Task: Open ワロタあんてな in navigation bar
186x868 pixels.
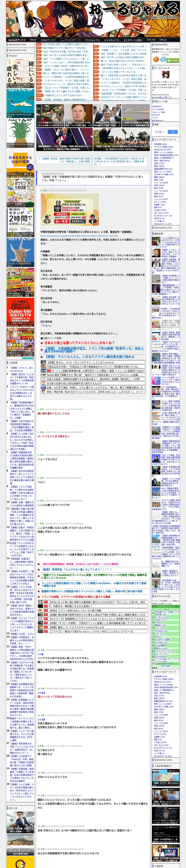Action: pyautogui.click(x=92, y=40)
